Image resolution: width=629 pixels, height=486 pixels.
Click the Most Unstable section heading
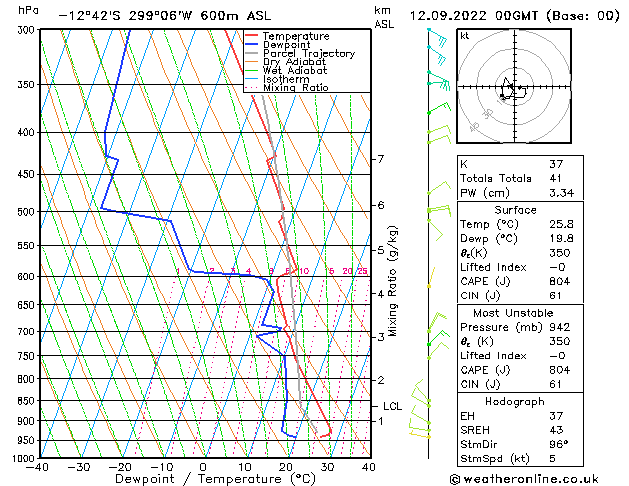(513, 313)
